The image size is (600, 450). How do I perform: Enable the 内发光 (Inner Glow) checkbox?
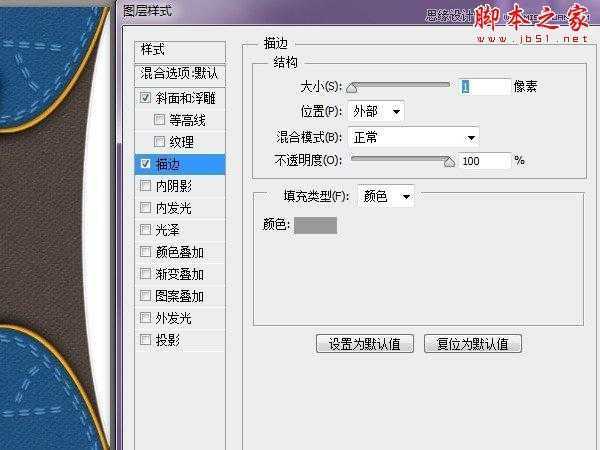coord(146,208)
